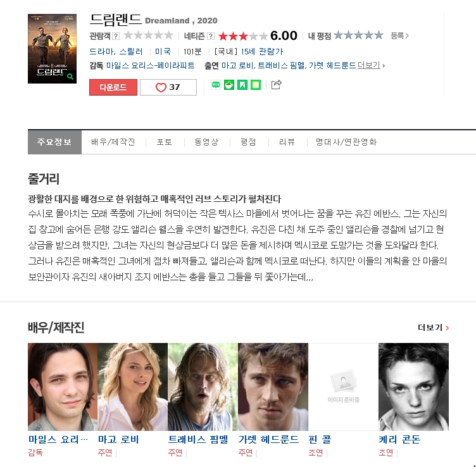The width and height of the screenshot is (476, 467).
Task: Switch to the 포토 tab
Action: 164,142
